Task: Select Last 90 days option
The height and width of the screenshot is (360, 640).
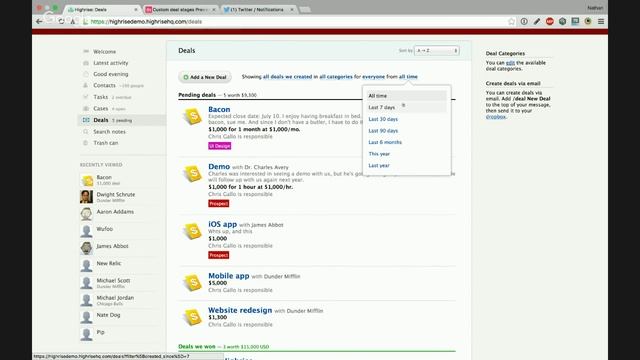Action: click(x=383, y=131)
